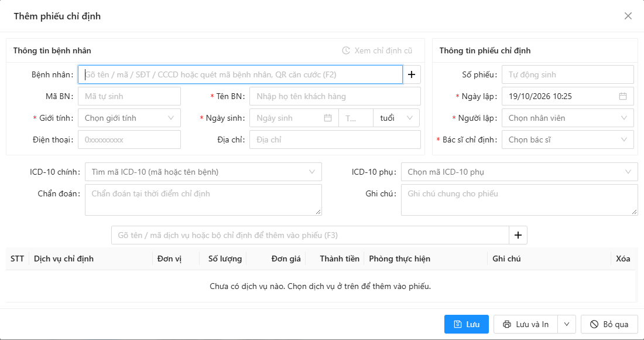Expand the arrow next to Lưu và In
The image size is (644, 340).
click(x=567, y=324)
